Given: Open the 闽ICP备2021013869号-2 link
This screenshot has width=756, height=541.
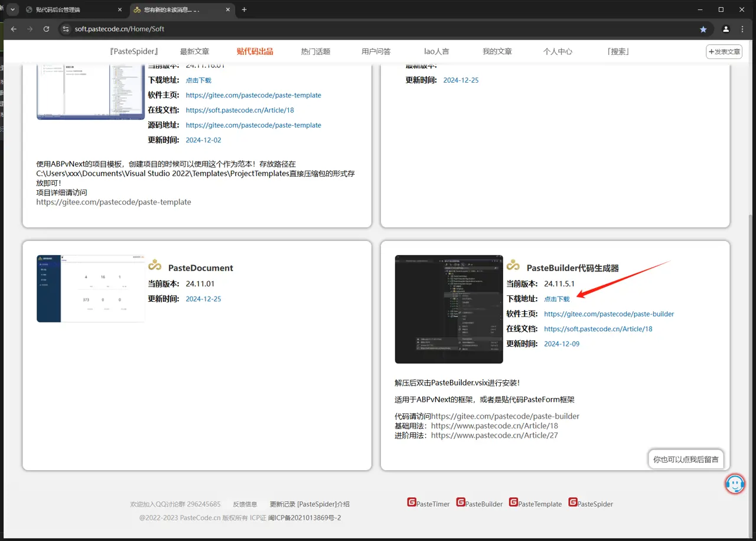Looking at the screenshot, I should pos(305,518).
